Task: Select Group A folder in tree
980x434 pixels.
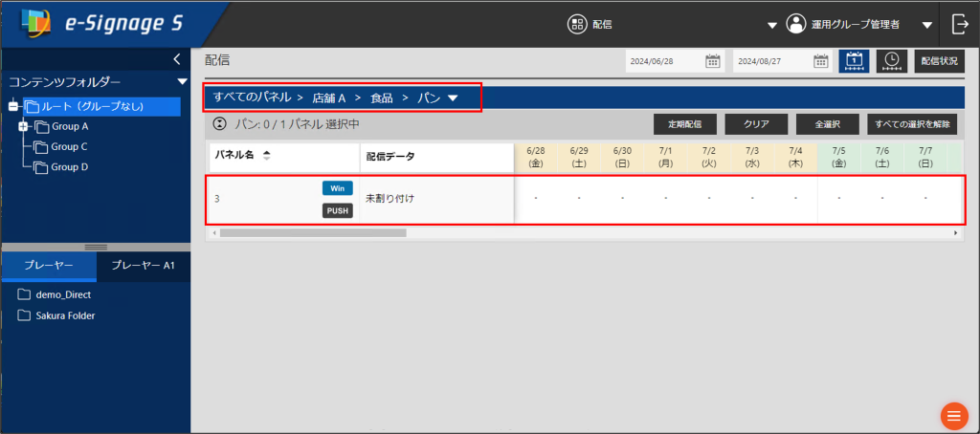Action: [62, 127]
